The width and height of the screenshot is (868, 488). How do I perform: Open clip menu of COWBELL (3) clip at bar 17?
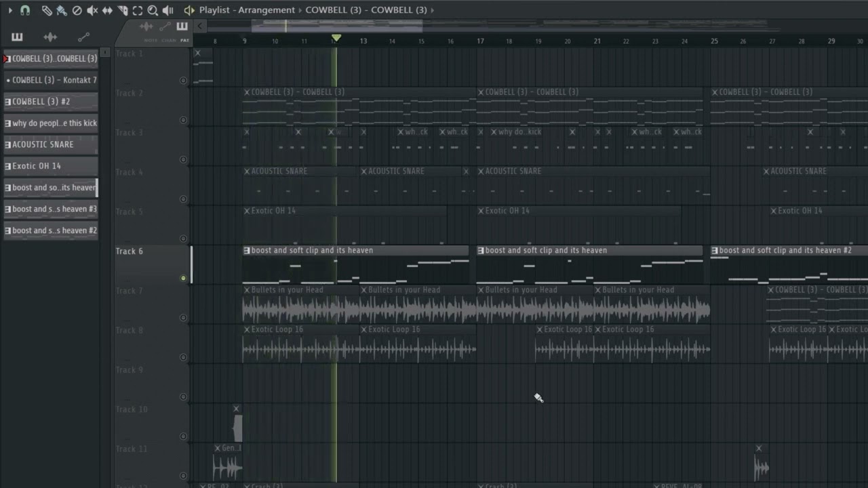point(481,92)
